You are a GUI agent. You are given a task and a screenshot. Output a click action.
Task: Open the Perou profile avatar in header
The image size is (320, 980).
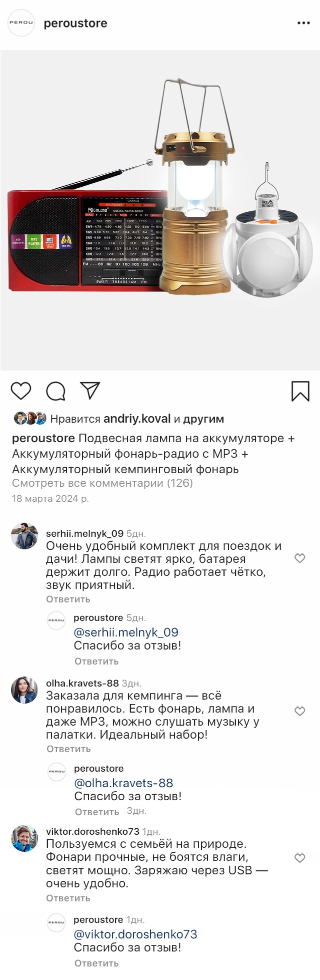click(x=21, y=23)
